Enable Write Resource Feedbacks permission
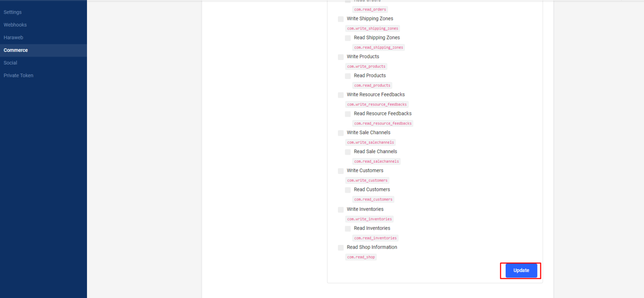644x298 pixels. tap(341, 95)
